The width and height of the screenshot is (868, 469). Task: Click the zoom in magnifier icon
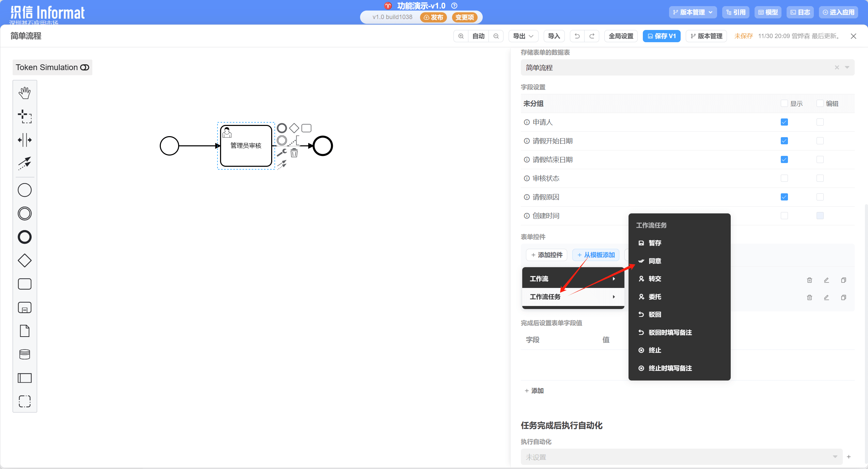pyautogui.click(x=461, y=36)
